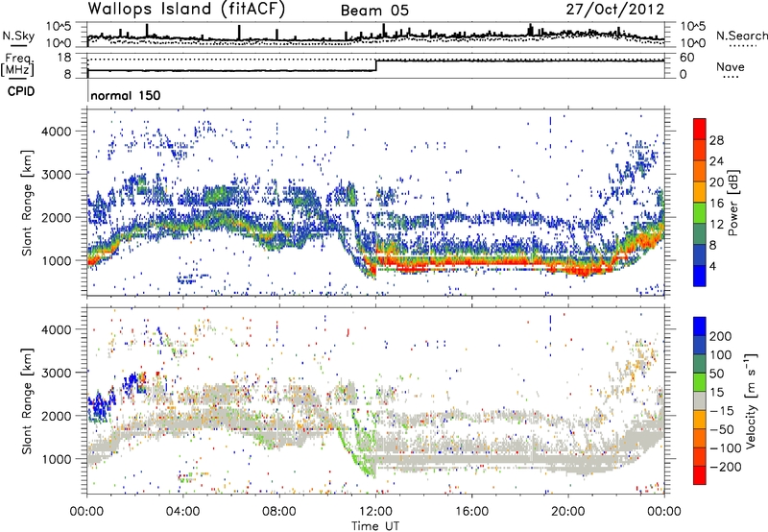Screen dimensions: 768x532
Task: Click the '4' power colorbar tick label
Action: pos(712,266)
